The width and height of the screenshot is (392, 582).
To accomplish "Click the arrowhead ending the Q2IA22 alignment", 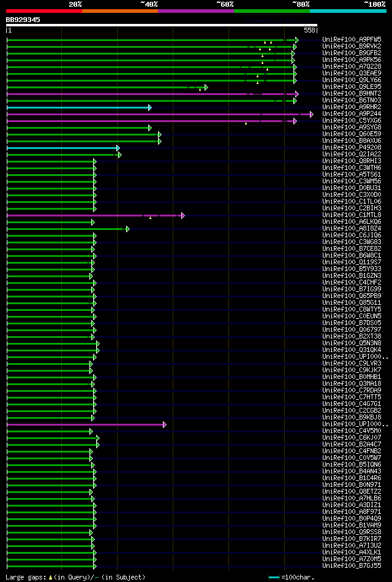I will pyautogui.click(x=120, y=155).
